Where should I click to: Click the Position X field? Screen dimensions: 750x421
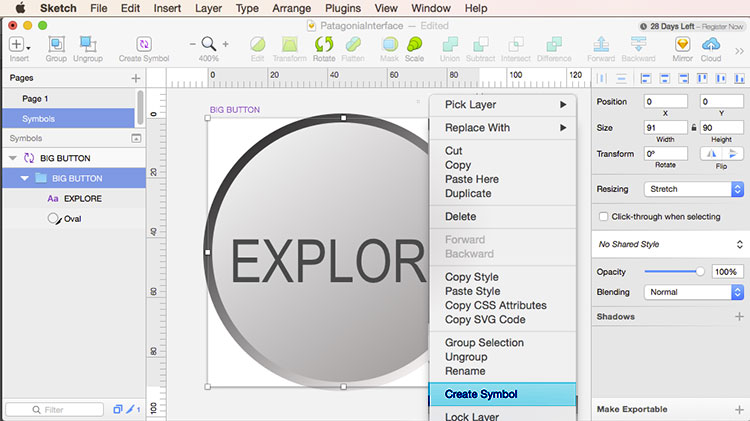pos(665,101)
